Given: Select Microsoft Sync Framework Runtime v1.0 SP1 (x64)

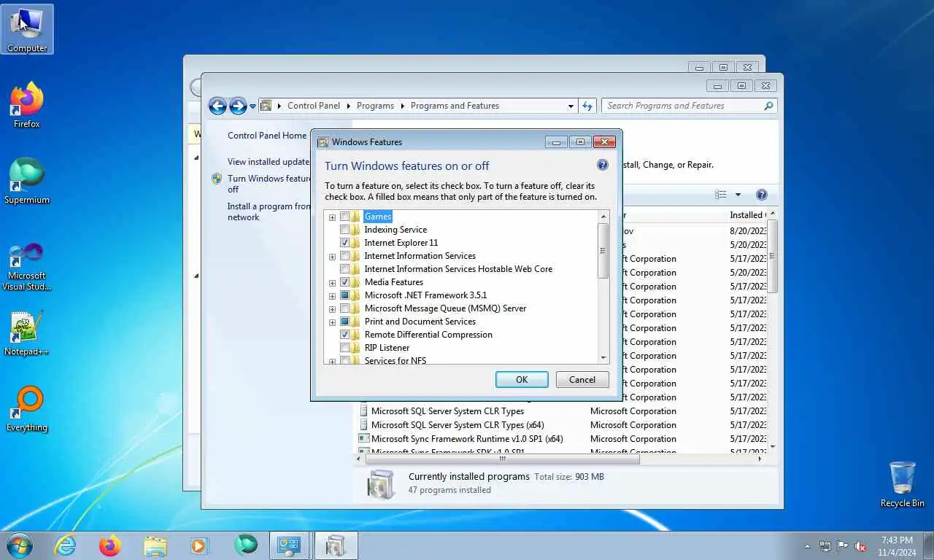Looking at the screenshot, I should tap(460, 439).
